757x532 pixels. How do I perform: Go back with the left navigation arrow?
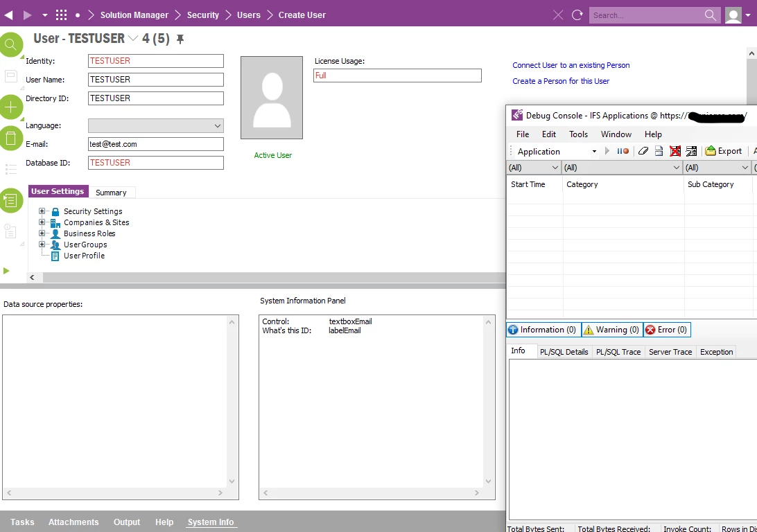pyautogui.click(x=8, y=15)
